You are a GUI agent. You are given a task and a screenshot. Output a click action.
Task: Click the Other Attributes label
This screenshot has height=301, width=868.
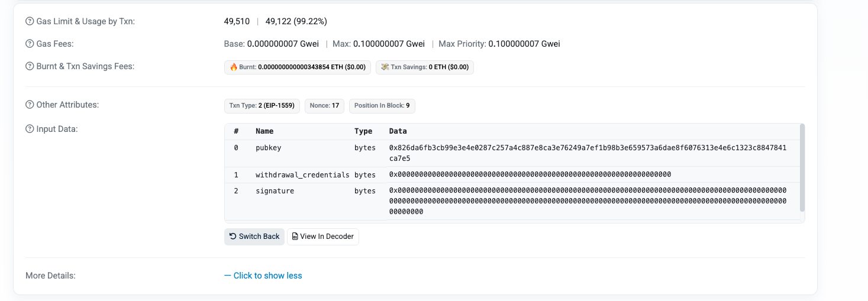[x=67, y=105]
